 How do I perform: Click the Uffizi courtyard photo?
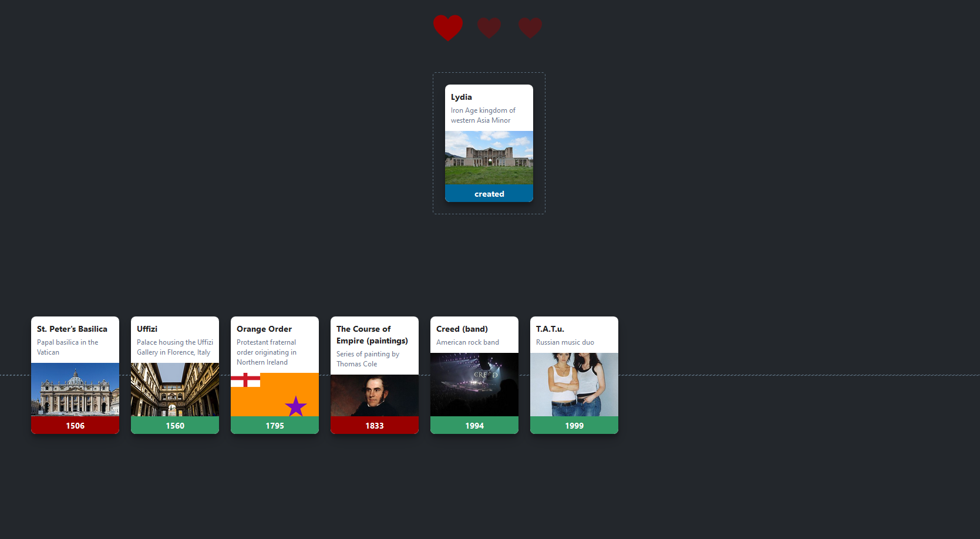tap(175, 389)
